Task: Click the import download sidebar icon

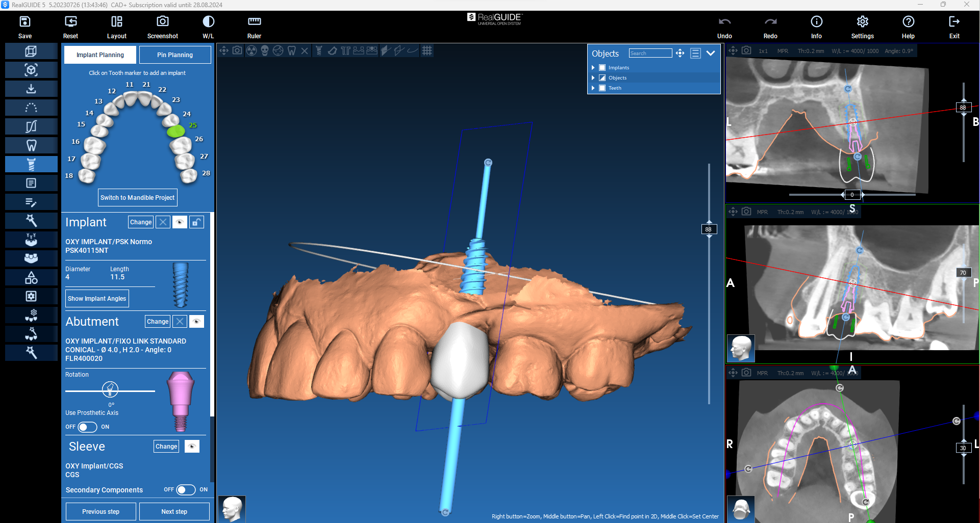Action: click(x=31, y=89)
